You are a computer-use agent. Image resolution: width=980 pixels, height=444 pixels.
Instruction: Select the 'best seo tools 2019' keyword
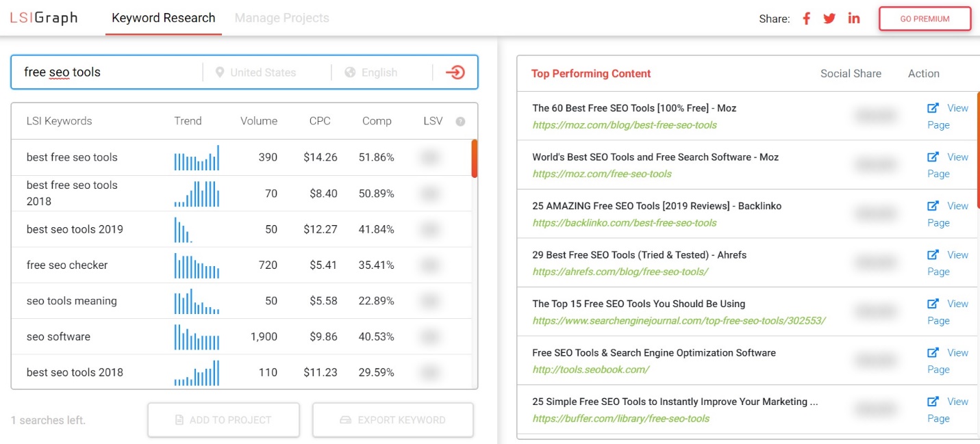click(x=75, y=229)
